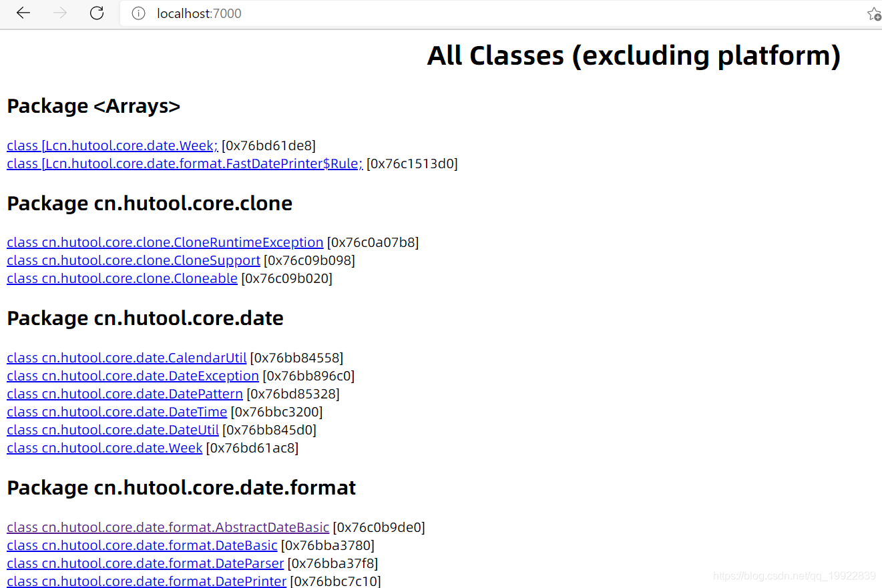Add page to favorites with star icon
The height and width of the screenshot is (588, 882).
tap(874, 13)
